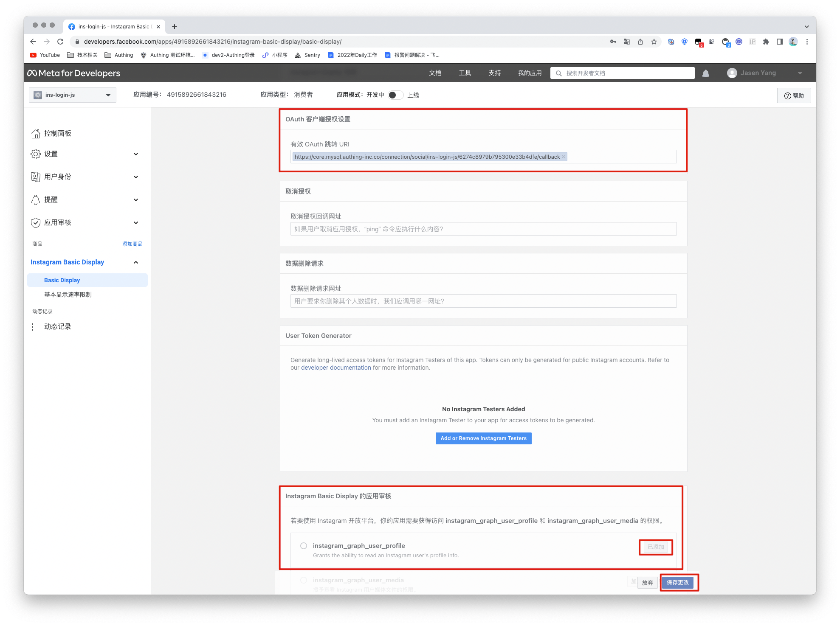Remove OAuth redirect URI with x
Screen dimensions: 840x626
click(x=564, y=157)
